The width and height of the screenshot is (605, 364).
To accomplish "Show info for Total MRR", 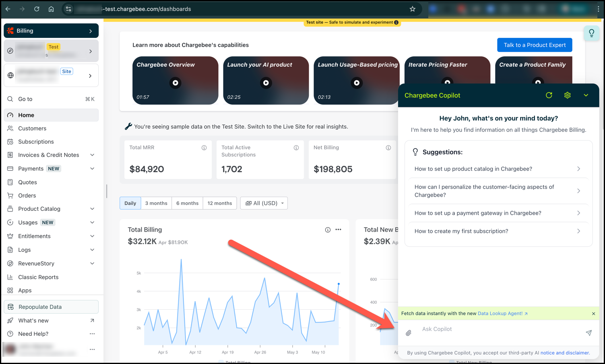I will pyautogui.click(x=204, y=148).
